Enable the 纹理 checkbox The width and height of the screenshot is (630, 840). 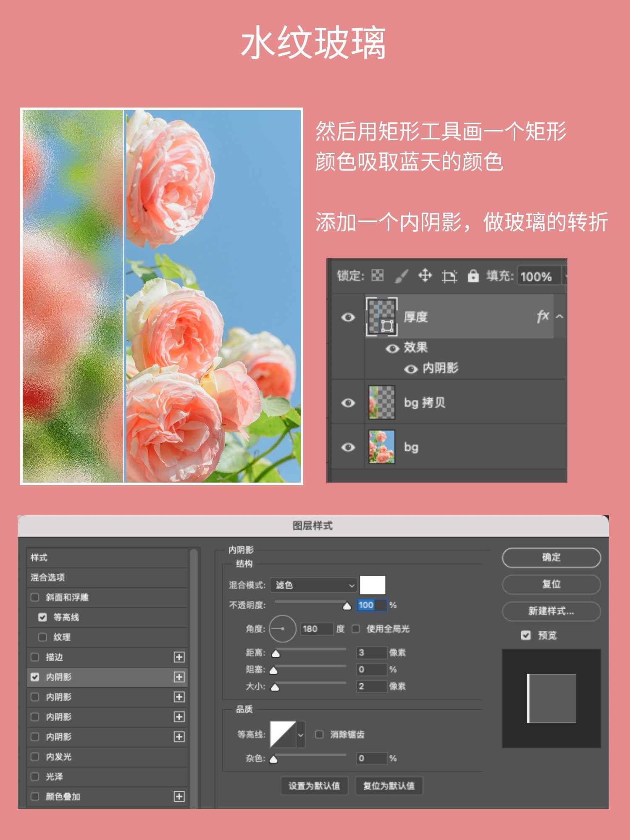click(x=42, y=637)
